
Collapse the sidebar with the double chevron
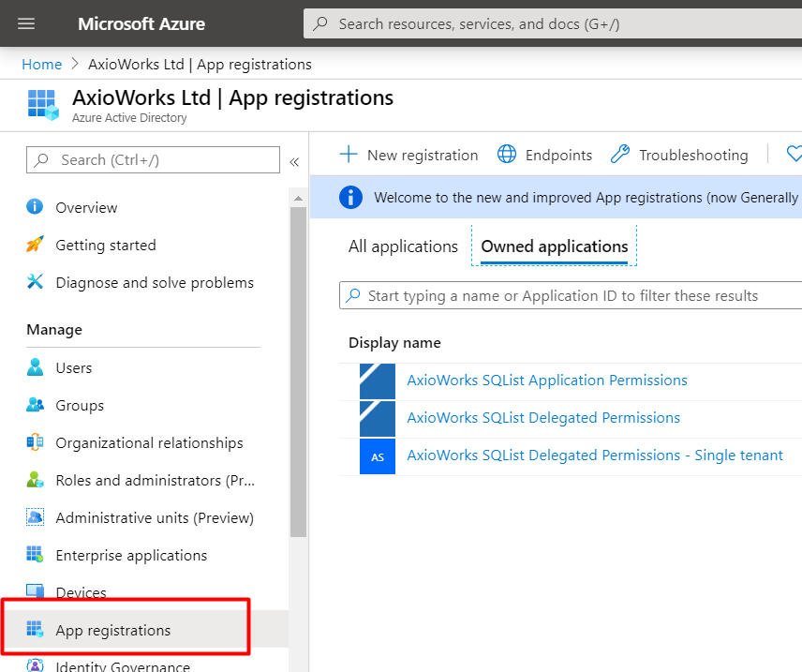(294, 162)
